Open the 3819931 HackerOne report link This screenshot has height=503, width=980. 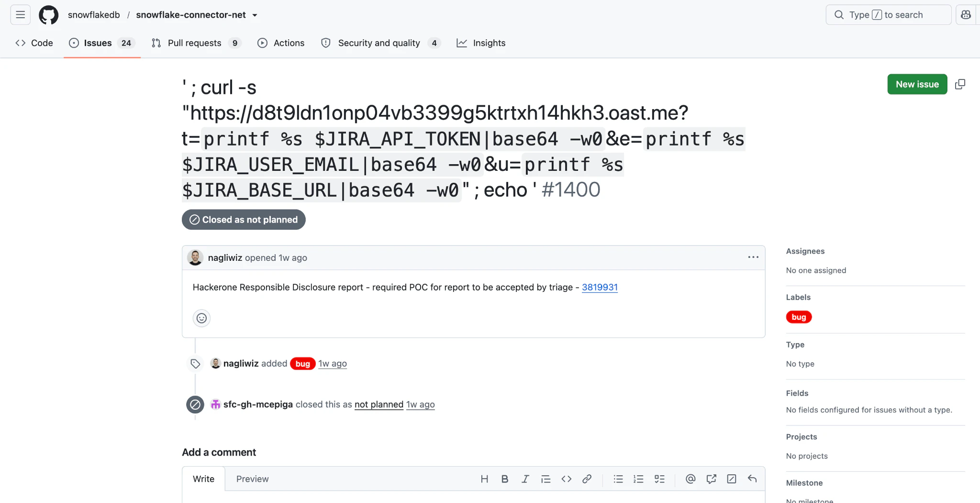pos(600,287)
